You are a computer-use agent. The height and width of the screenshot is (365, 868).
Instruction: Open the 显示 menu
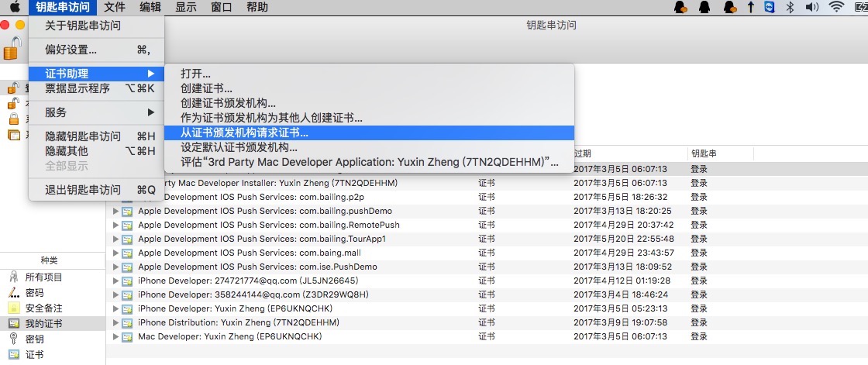pyautogui.click(x=186, y=7)
